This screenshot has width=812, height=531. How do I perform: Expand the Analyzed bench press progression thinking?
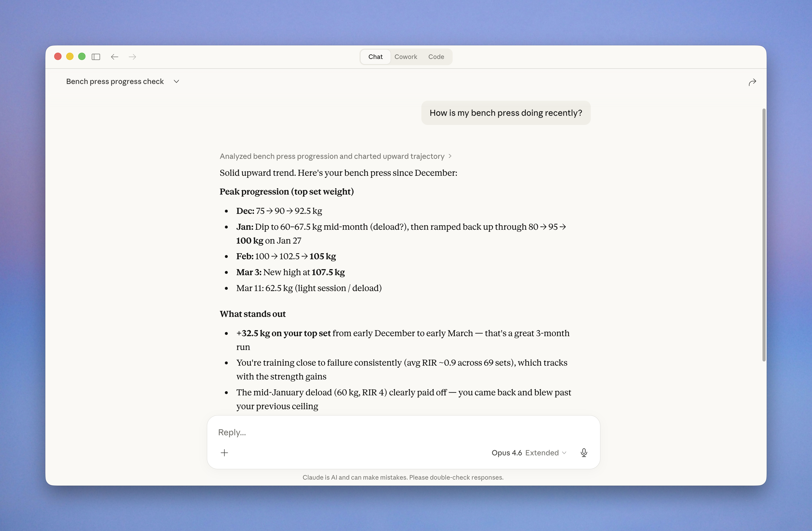(336, 156)
